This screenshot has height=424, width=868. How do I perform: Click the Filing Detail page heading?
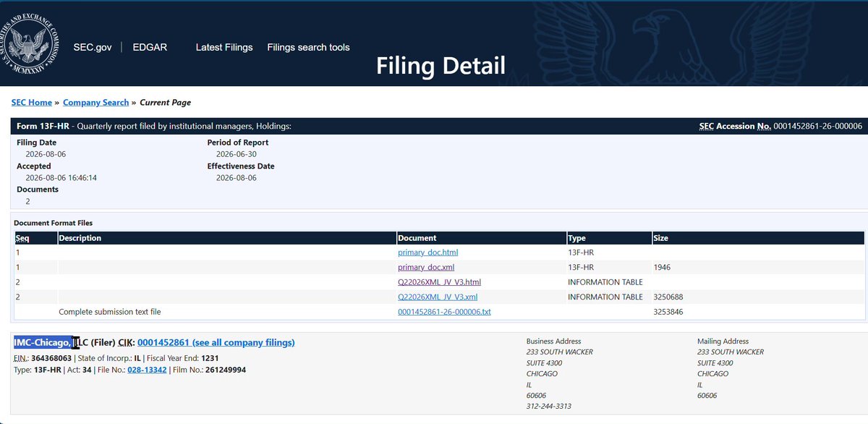(441, 65)
